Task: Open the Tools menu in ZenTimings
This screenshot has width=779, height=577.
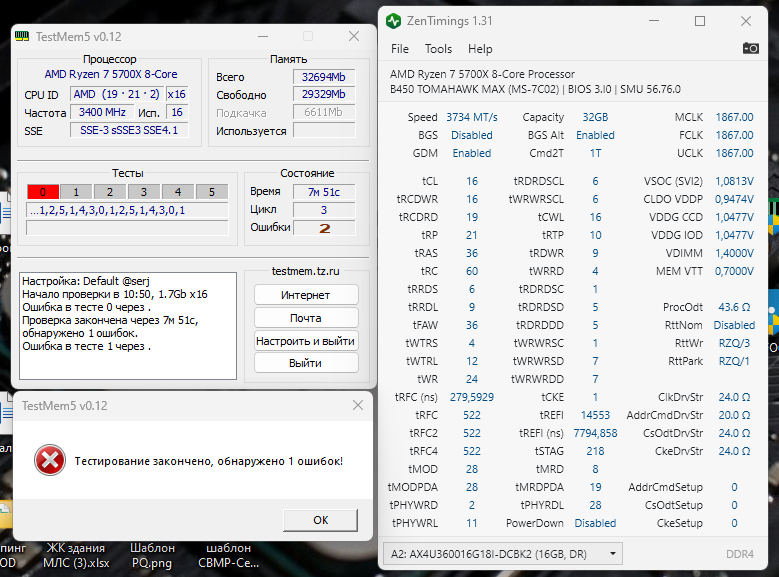Action: [438, 49]
